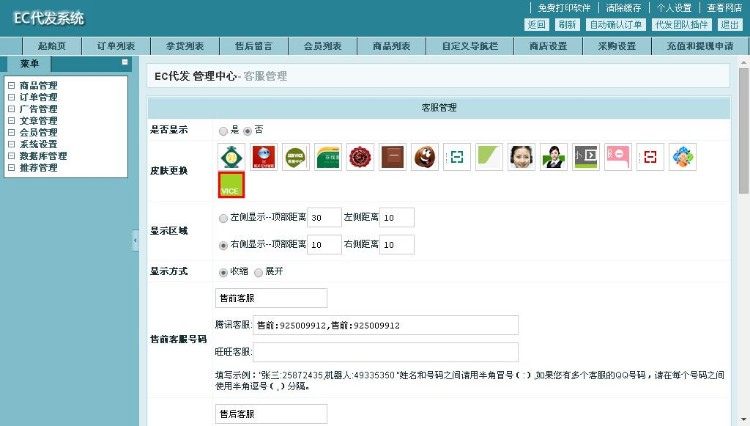Click the 返回 button
This screenshot has width=750, height=426.
[537, 24]
